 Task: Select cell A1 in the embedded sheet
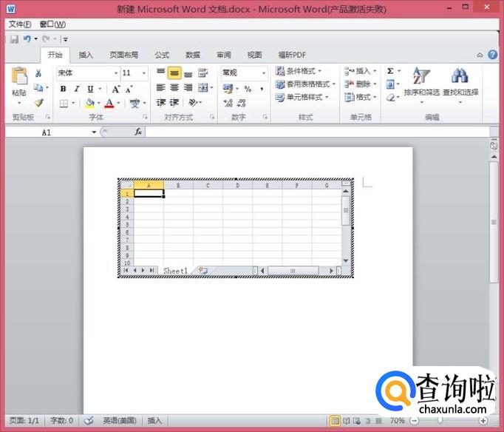tap(149, 193)
